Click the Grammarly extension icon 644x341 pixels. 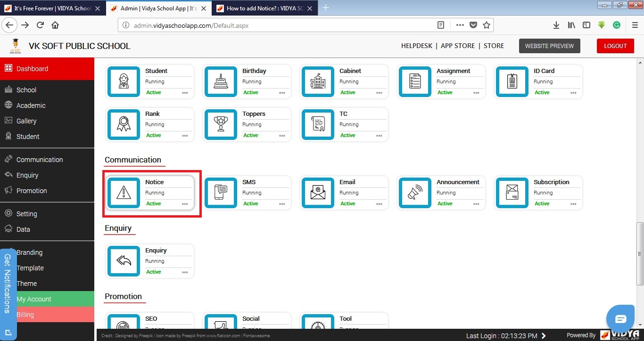point(616,25)
